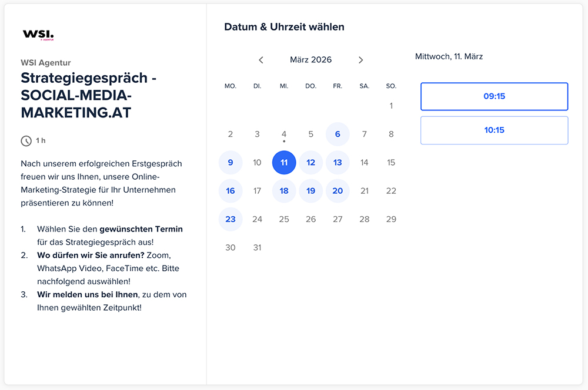This screenshot has width=588, height=390.
Task: Pick March 9 on the calendar
Action: pyautogui.click(x=230, y=163)
